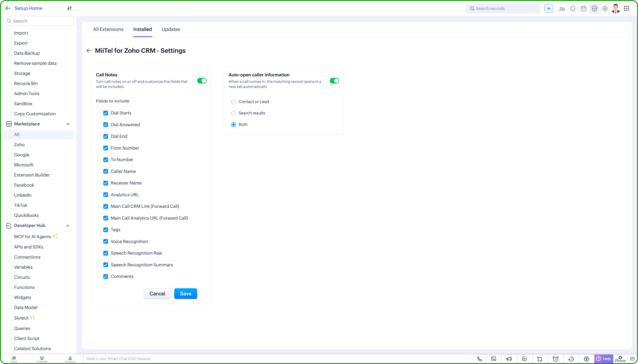Image resolution: width=638 pixels, height=364 pixels.
Task: Collapse the Developer Hub section chevron
Action: [x=68, y=226]
